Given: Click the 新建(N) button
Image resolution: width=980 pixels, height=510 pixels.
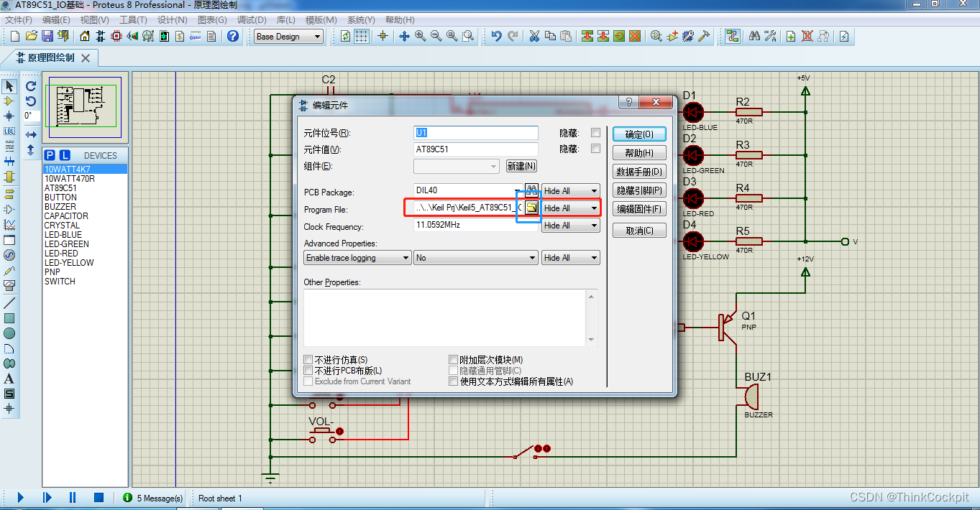Looking at the screenshot, I should click(x=521, y=166).
